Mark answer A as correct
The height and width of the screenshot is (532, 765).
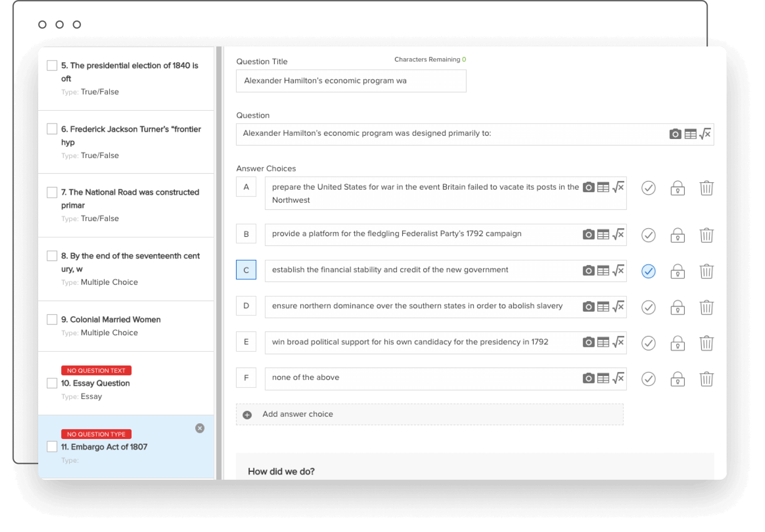point(648,188)
